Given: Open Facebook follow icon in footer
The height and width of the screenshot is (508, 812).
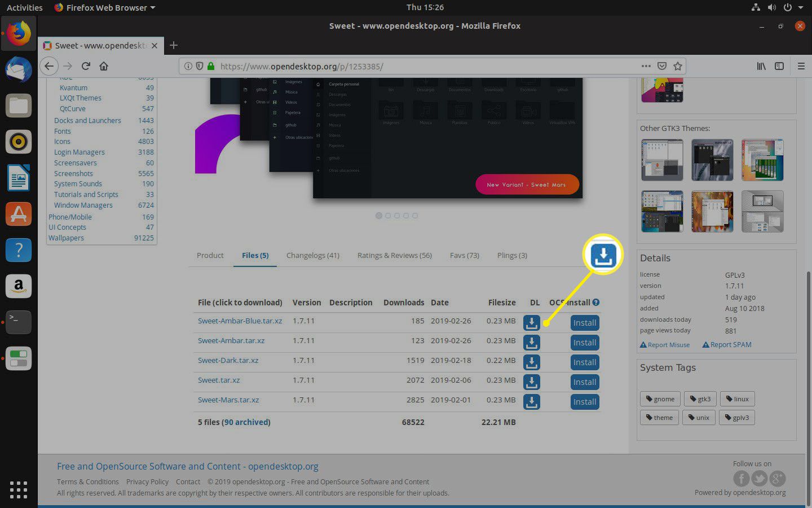Looking at the screenshot, I should tap(741, 479).
